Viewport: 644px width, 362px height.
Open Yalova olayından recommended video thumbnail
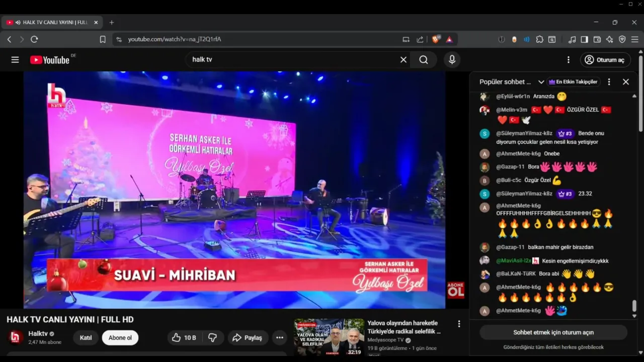329,337
